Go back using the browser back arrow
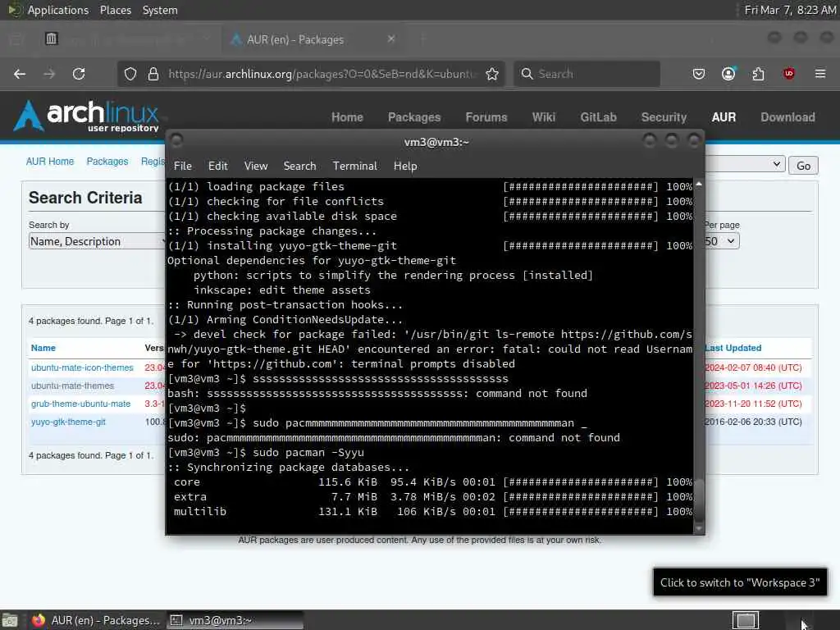 click(x=20, y=74)
